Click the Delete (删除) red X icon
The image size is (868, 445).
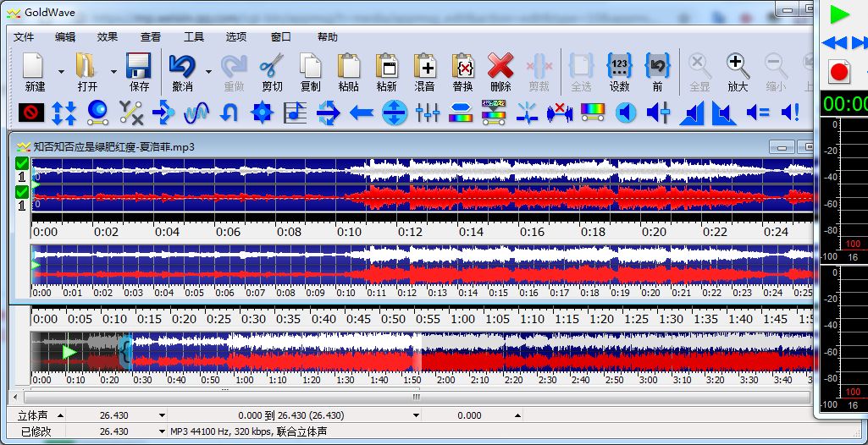[x=500, y=66]
